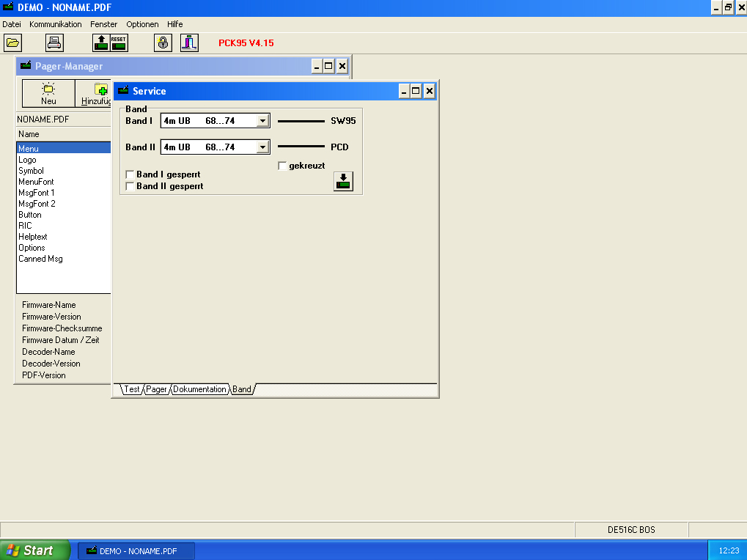Open the Optionen menu
Screen dimensions: 747x560
coord(142,24)
